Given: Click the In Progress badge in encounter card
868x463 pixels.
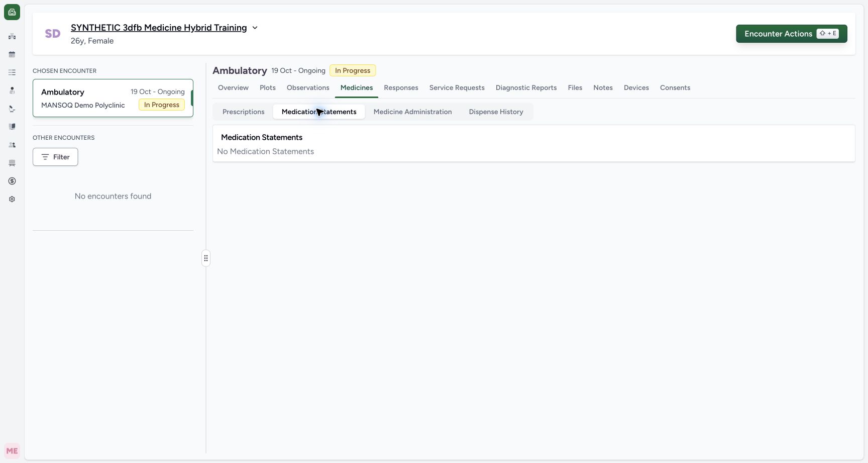Looking at the screenshot, I should [162, 105].
